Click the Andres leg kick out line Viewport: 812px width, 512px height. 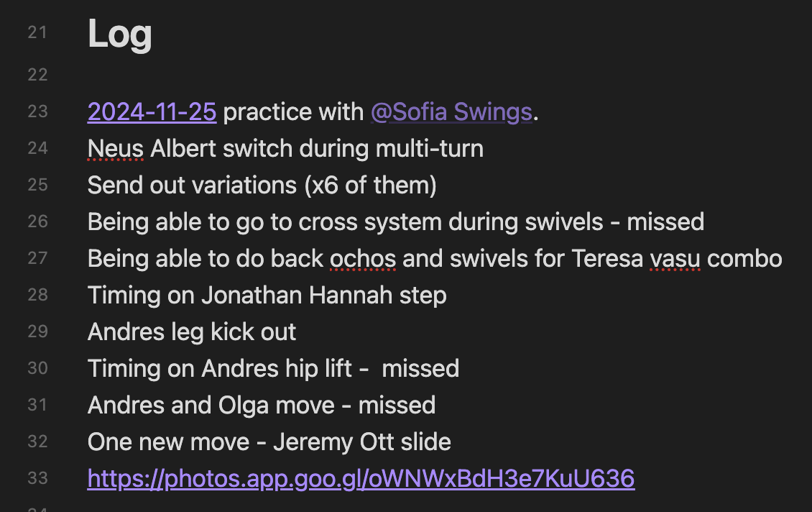pyautogui.click(x=192, y=332)
